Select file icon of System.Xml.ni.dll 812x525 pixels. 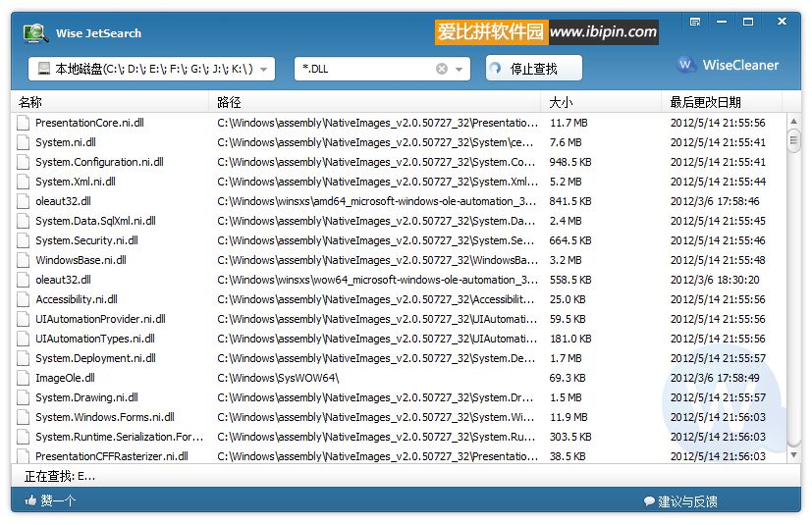[23, 182]
